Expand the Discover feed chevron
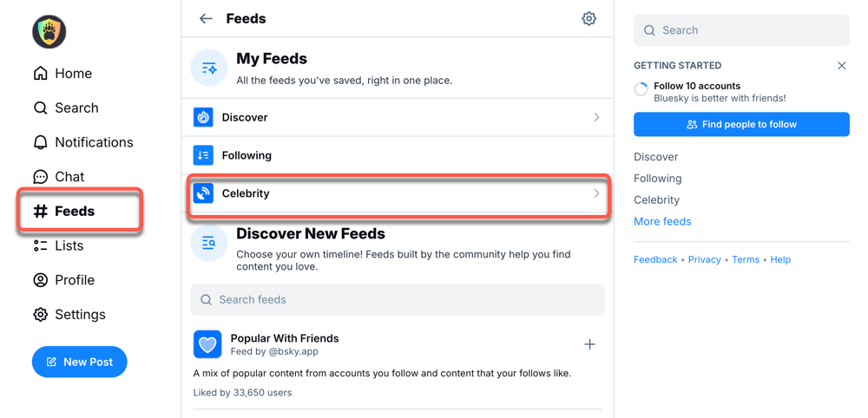This screenshot has width=868, height=418. click(x=596, y=117)
